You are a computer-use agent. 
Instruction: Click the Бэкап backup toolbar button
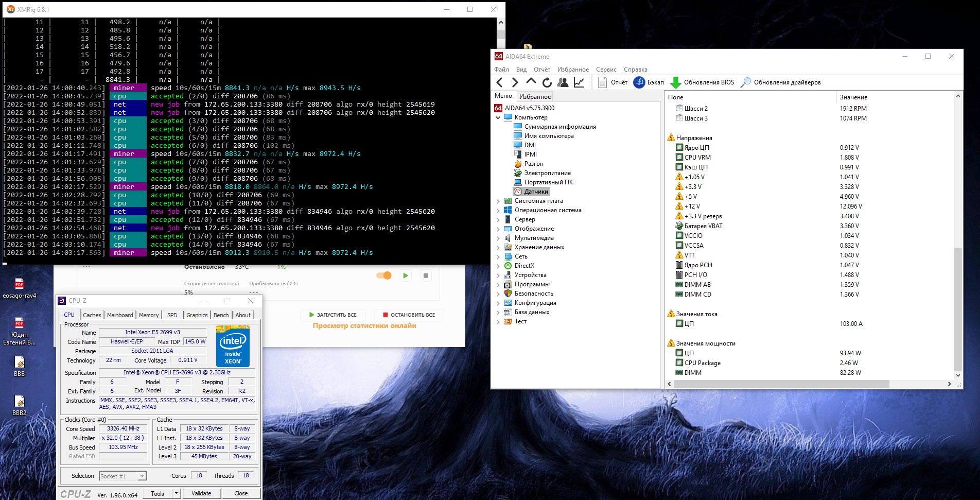tap(649, 82)
